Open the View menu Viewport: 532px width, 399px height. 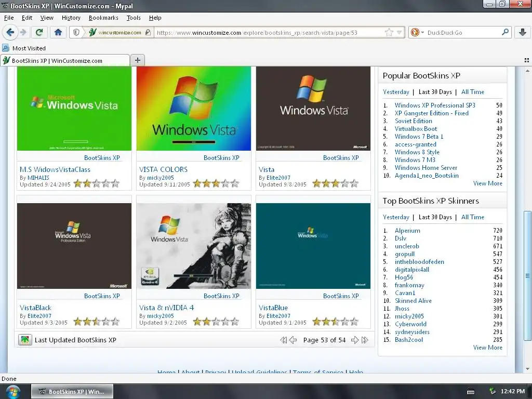pos(47,18)
